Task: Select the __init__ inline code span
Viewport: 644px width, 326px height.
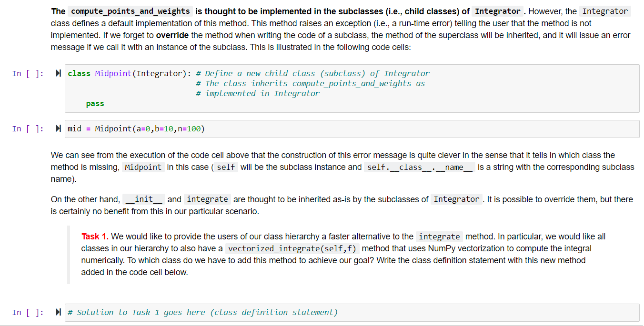Action: pos(143,199)
